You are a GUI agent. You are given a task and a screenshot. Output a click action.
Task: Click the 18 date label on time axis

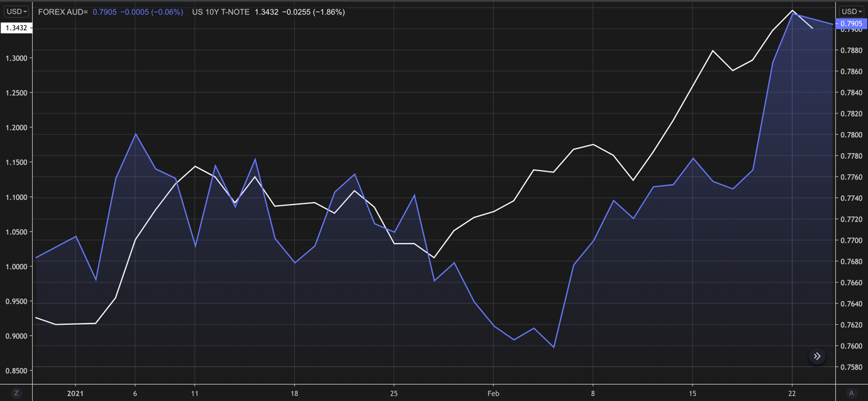[294, 393]
